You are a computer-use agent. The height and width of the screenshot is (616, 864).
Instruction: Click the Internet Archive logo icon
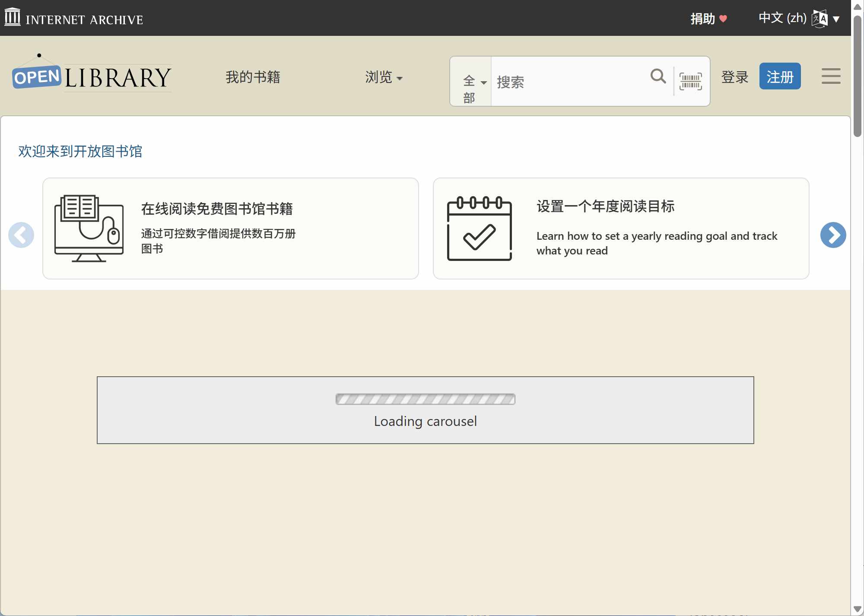pyautogui.click(x=13, y=17)
